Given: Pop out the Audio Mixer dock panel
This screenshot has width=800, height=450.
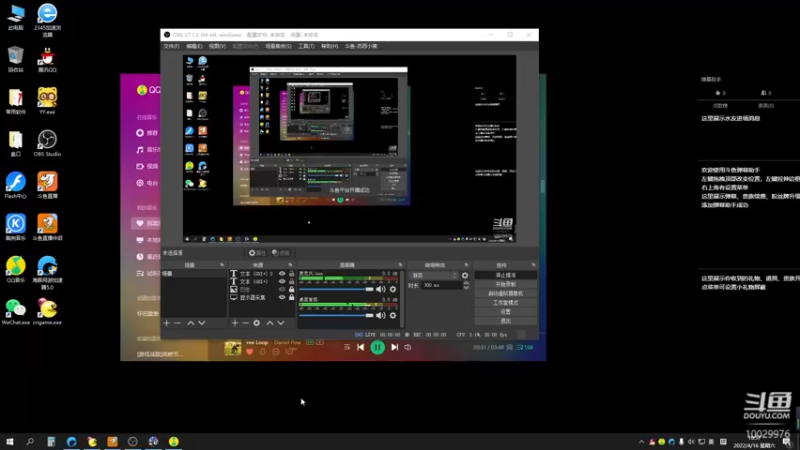Looking at the screenshot, I should pos(401,265).
